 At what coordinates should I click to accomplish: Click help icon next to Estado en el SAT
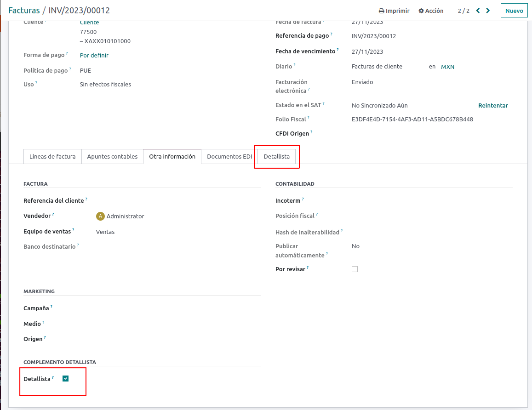(324, 104)
